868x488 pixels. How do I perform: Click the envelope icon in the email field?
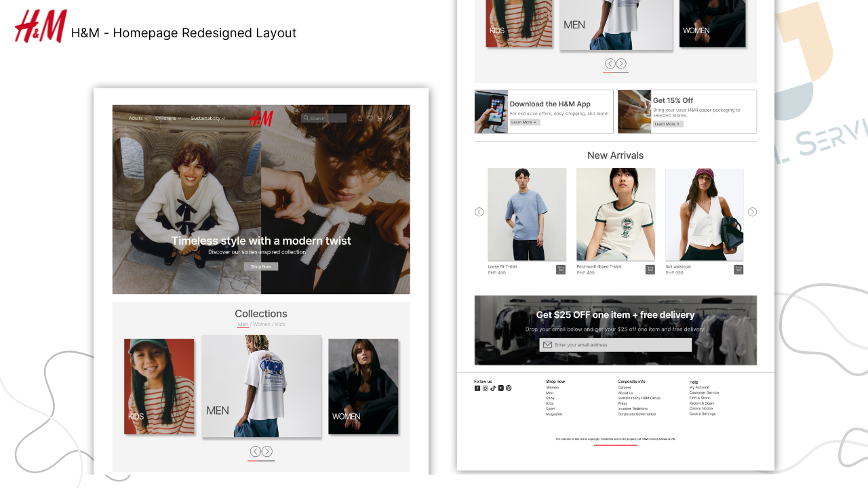(x=547, y=345)
